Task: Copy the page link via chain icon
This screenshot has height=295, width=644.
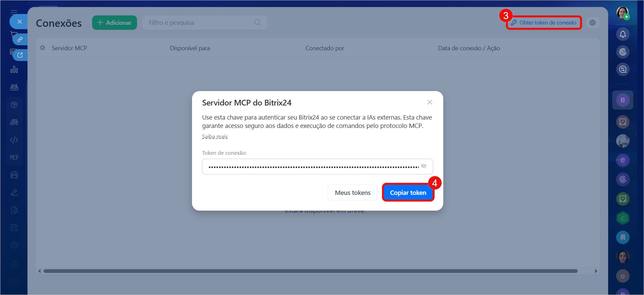Action: 20,40
